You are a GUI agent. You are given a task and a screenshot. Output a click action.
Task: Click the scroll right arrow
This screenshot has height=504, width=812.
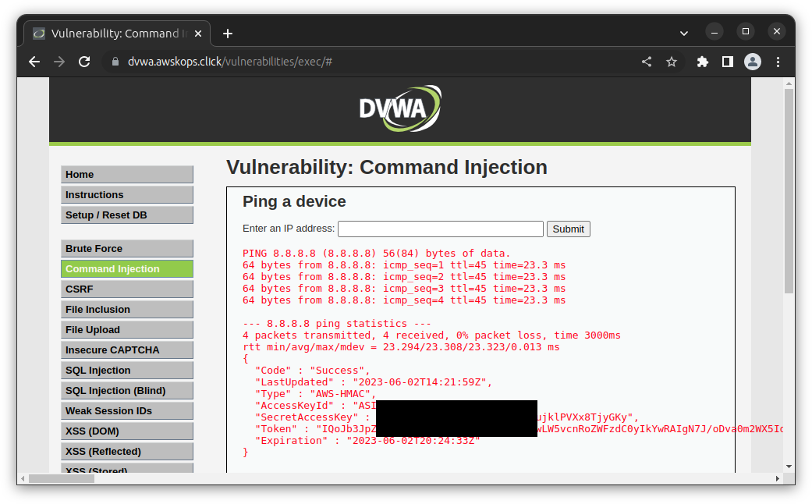(778, 478)
